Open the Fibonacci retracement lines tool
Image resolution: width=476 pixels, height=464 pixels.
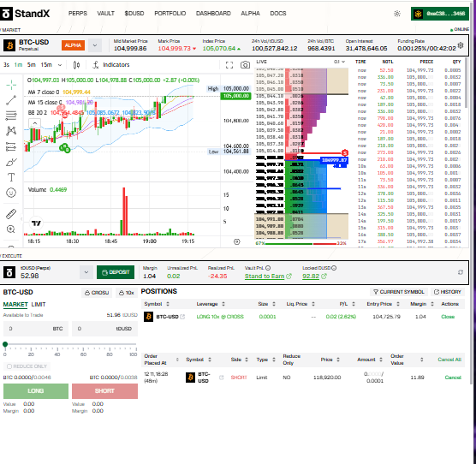coord(11,116)
